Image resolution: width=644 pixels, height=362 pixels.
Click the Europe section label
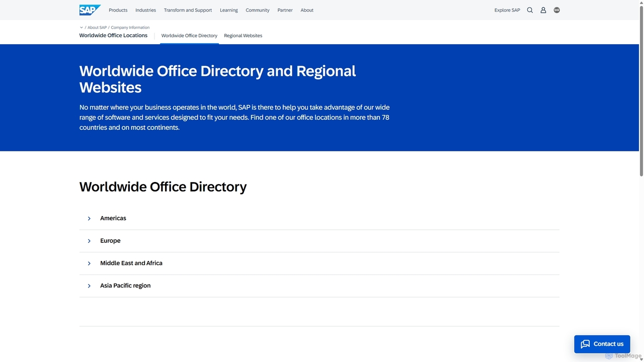(x=110, y=241)
